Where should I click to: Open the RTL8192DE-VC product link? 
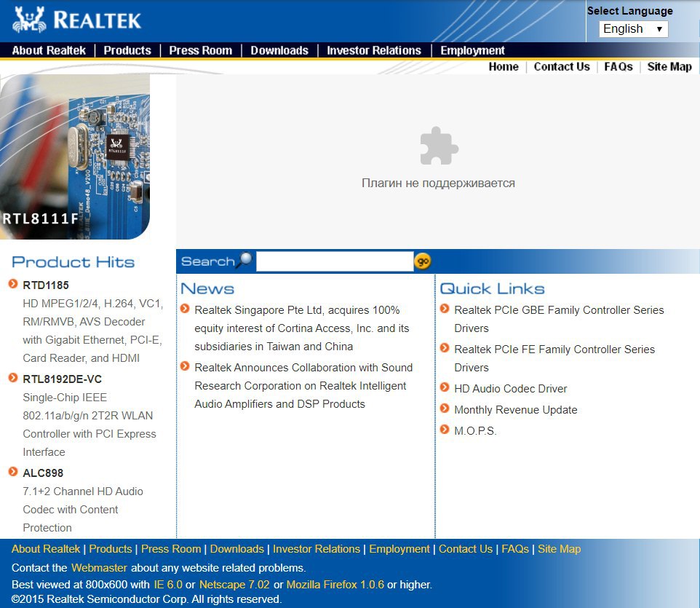click(x=62, y=379)
